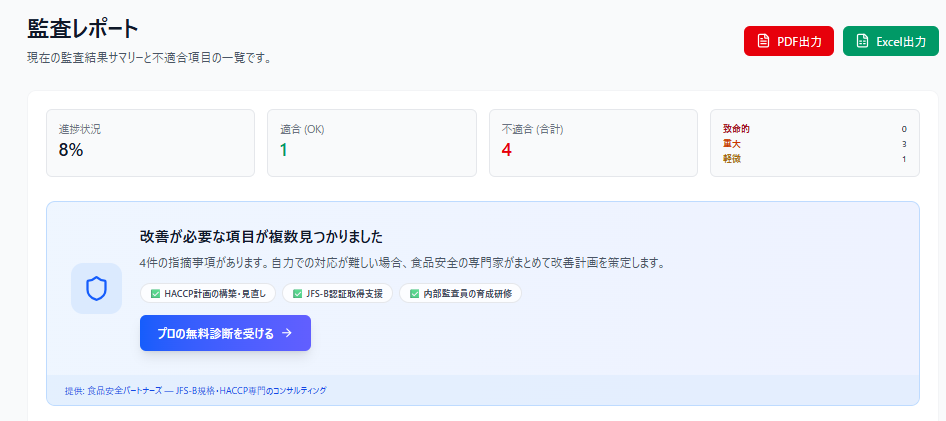Click the 軽微 severity row

(x=814, y=159)
